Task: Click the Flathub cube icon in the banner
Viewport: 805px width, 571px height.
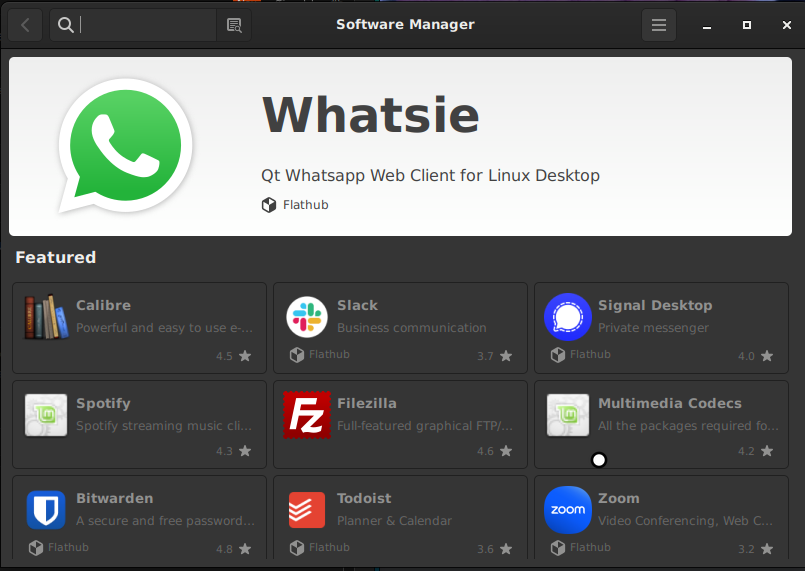Action: click(269, 205)
